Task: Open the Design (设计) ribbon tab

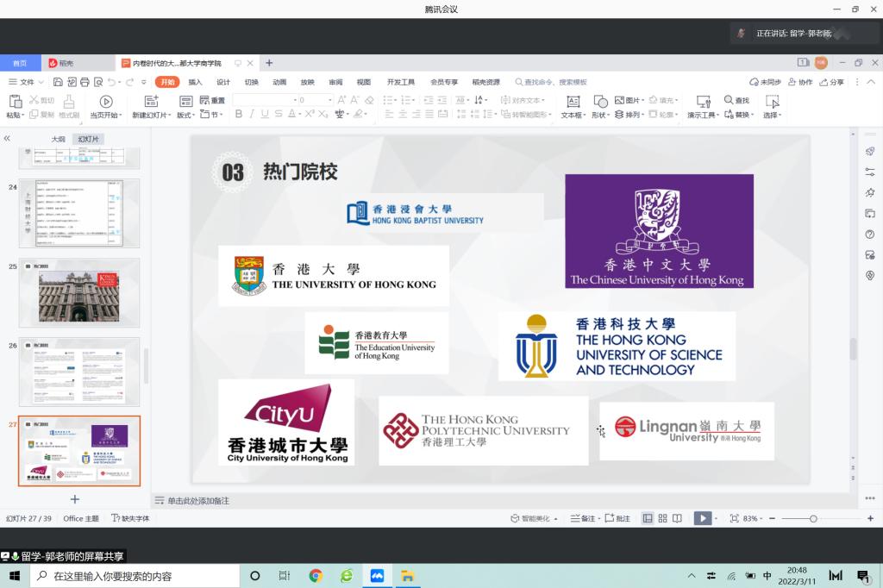Action: point(223,82)
